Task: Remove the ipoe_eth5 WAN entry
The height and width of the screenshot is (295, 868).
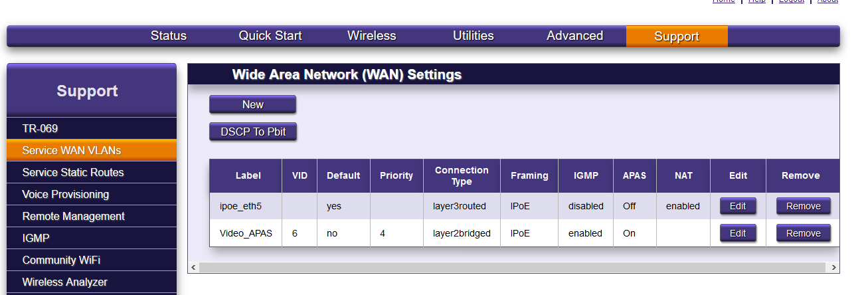Action: pos(803,206)
